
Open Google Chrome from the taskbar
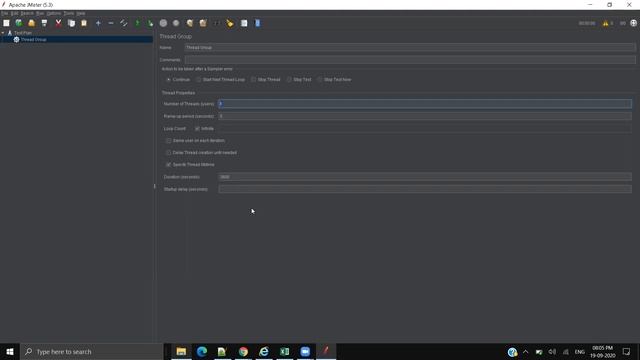pos(243,351)
